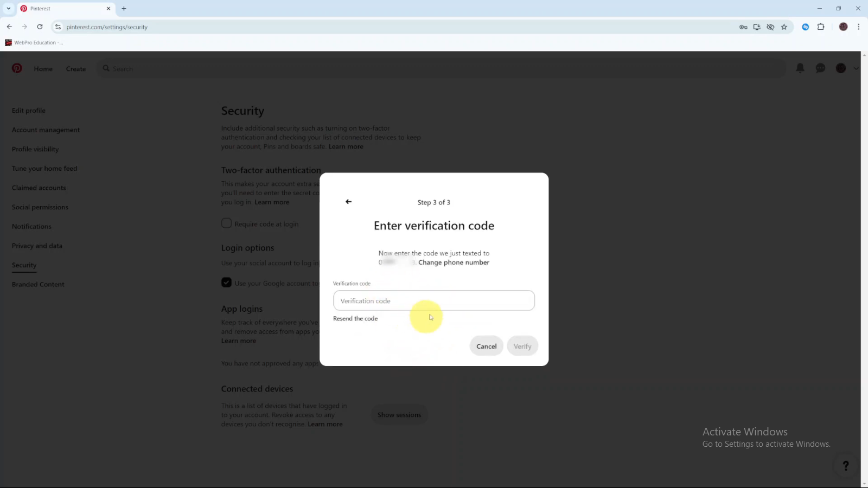Select the Pinterest browser tab
The width and height of the screenshot is (868, 488).
65,9
